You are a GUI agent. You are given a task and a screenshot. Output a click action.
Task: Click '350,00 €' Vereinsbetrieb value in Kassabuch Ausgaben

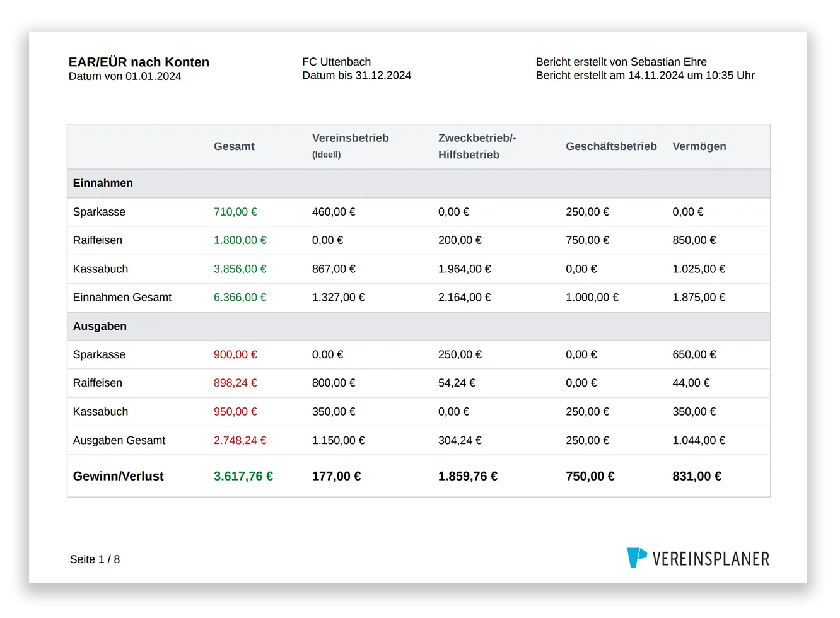[334, 412]
